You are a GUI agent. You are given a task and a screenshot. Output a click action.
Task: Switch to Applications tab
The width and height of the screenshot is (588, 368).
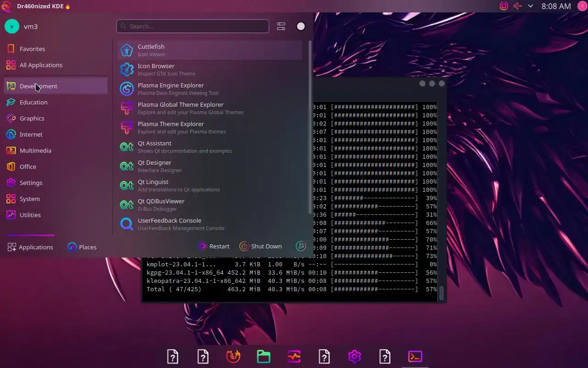[x=30, y=247]
